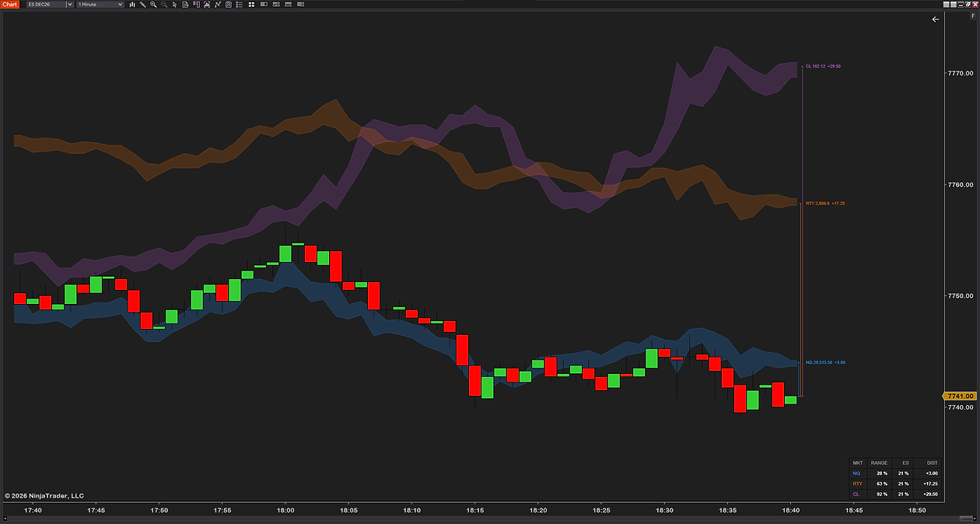Screen dimensions: 980x524
Task: Click the 7760.00 price axis label
Action: click(961, 185)
